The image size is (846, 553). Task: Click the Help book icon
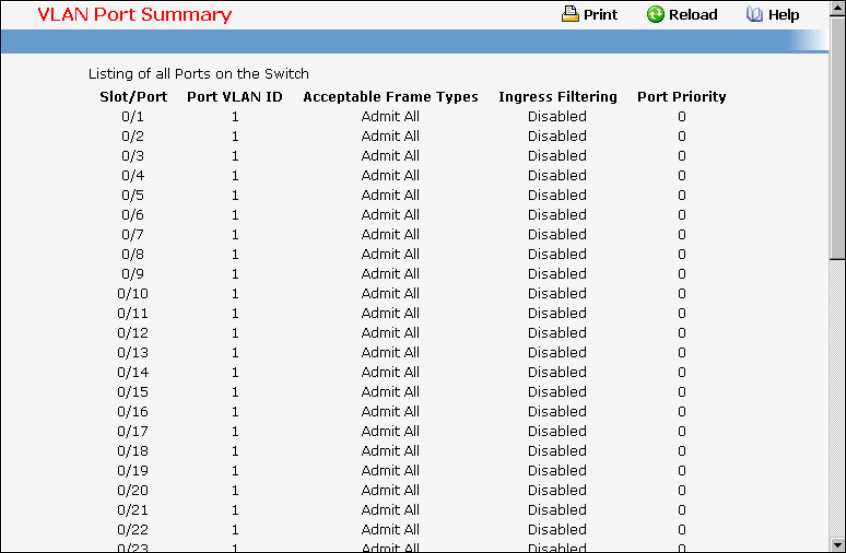tap(755, 14)
